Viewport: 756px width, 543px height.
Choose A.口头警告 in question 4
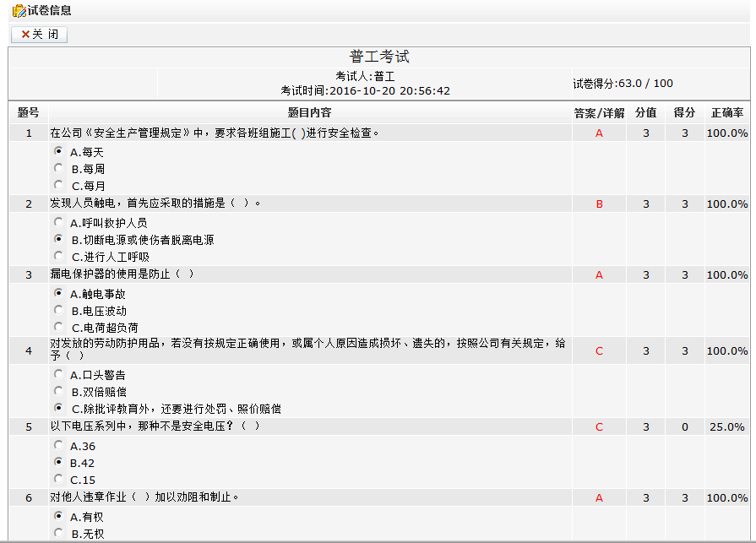pyautogui.click(x=58, y=373)
